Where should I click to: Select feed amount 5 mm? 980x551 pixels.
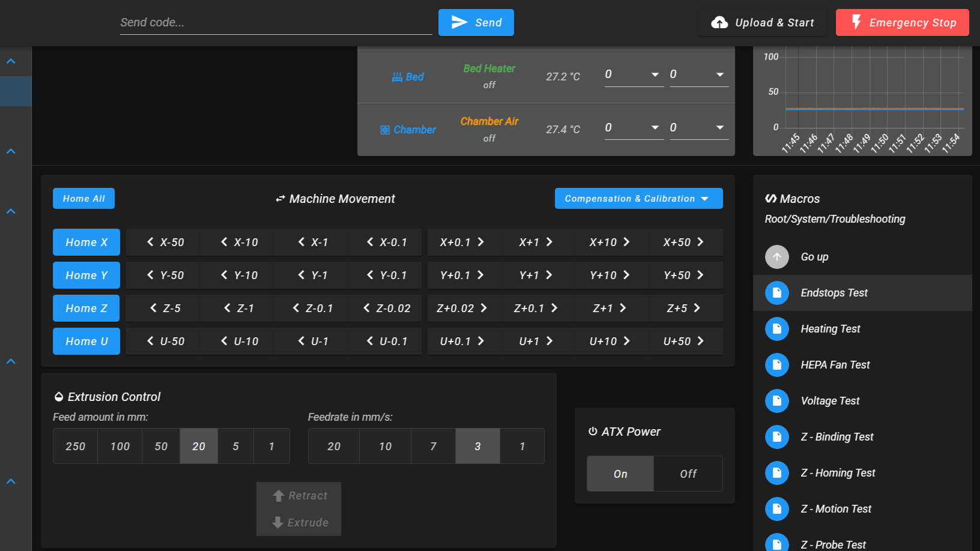pos(235,446)
